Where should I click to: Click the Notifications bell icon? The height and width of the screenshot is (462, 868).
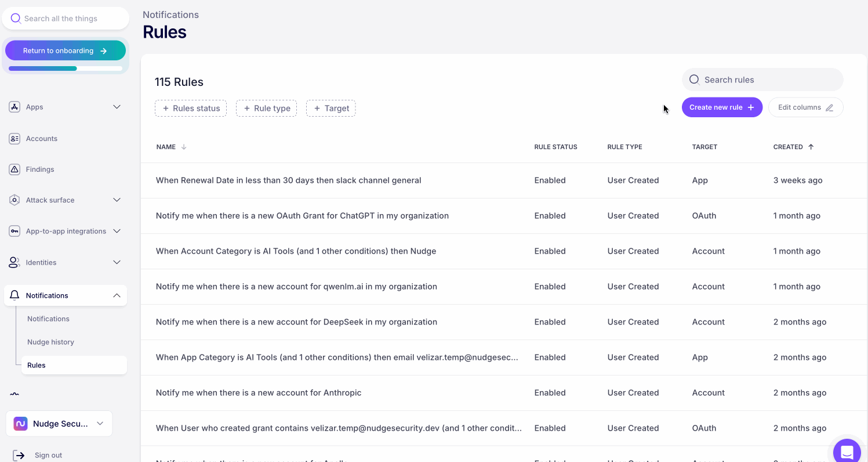pos(14,295)
